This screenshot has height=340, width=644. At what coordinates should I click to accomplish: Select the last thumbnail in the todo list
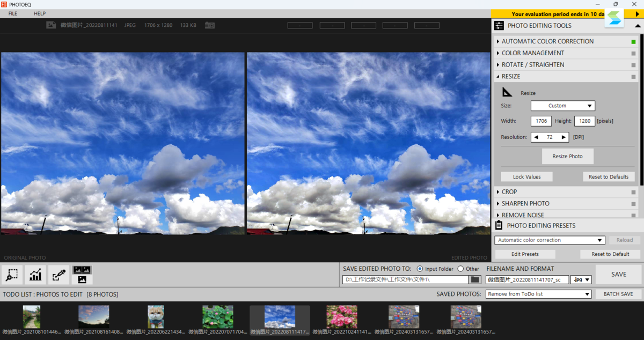[x=466, y=317]
